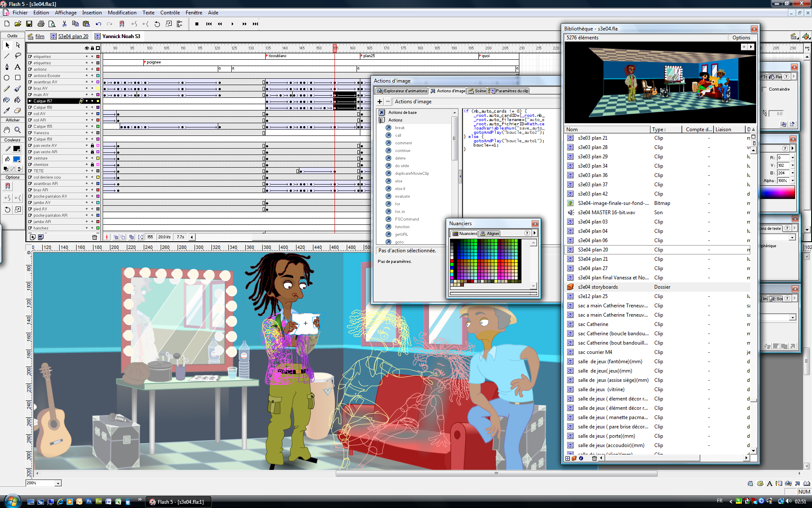Viewport: 812px width, 508px height.
Task: Select the Zoom magnifier tool
Action: [x=18, y=130]
